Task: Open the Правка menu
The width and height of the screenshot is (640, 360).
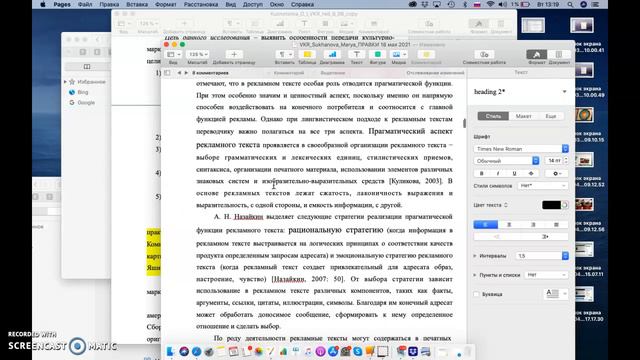Action: [109, 4]
